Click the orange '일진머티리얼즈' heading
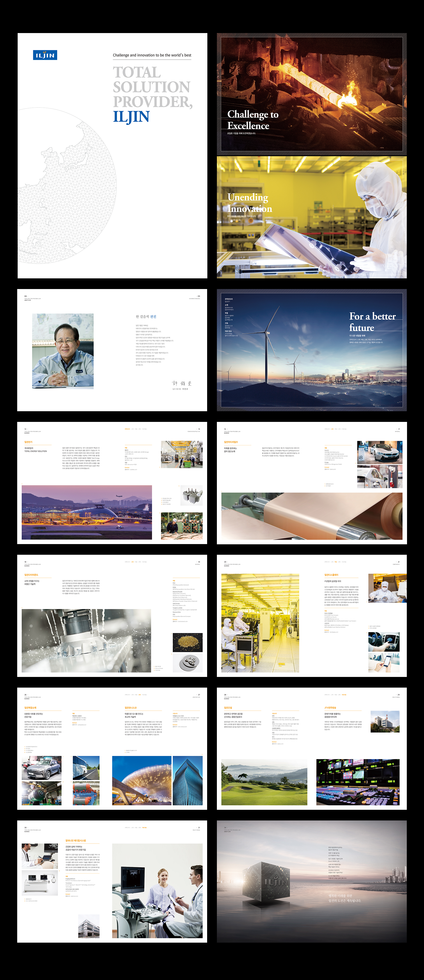Image resolution: width=424 pixels, height=980 pixels. point(231,442)
